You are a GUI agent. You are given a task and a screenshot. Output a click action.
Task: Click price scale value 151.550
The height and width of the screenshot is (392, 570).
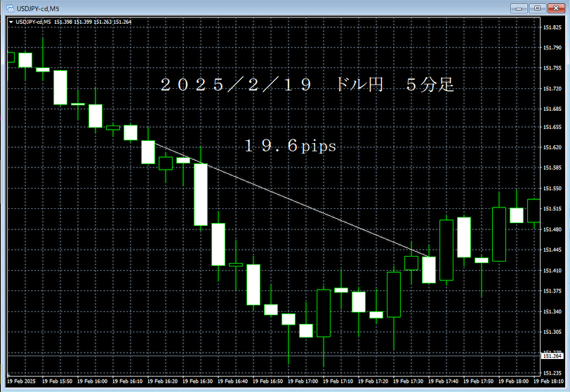tap(552, 189)
